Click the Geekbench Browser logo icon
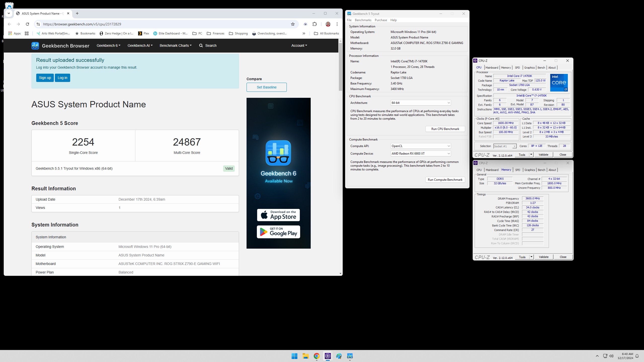This screenshot has height=362, width=644. click(35, 46)
